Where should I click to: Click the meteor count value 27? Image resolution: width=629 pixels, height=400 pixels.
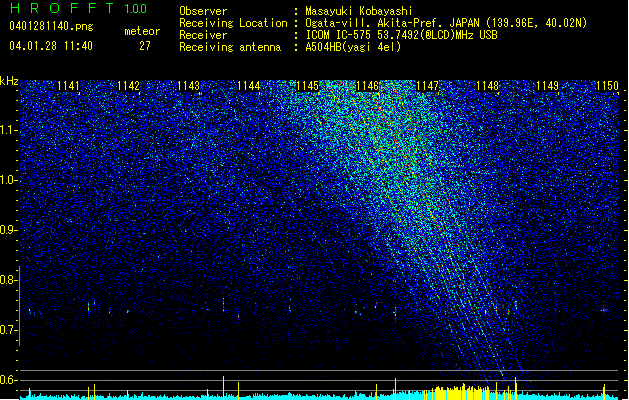(145, 46)
